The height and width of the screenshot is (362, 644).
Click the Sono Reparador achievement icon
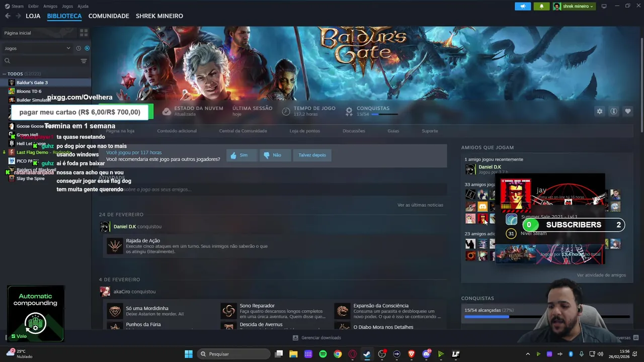coord(229,311)
